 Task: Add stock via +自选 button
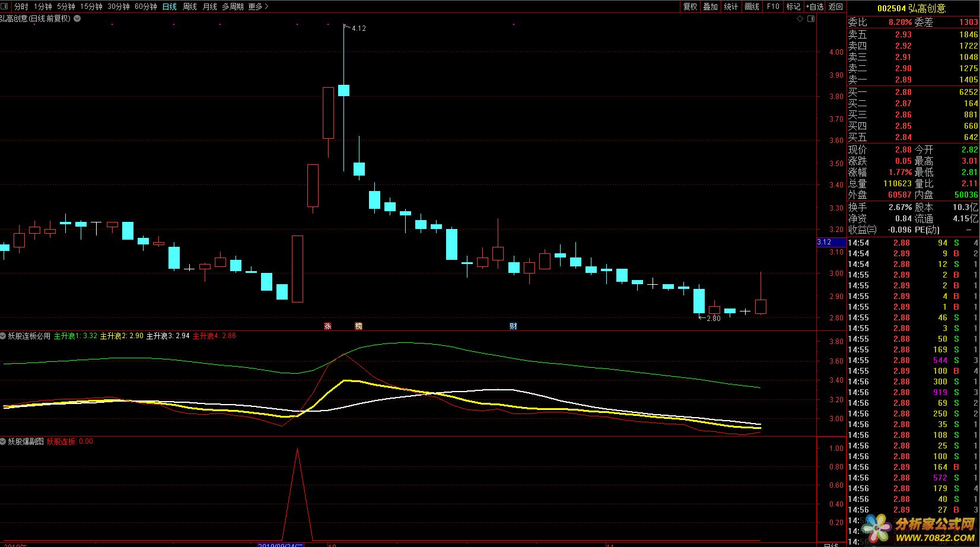click(814, 7)
